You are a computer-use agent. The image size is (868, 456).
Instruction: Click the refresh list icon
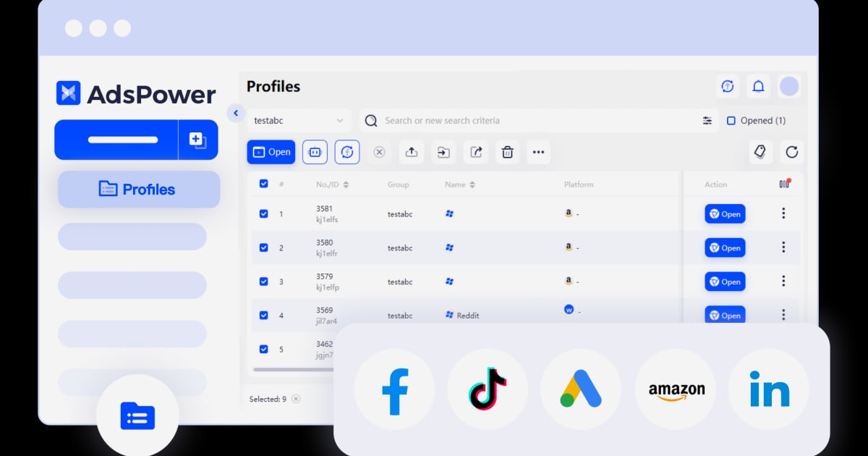point(792,152)
